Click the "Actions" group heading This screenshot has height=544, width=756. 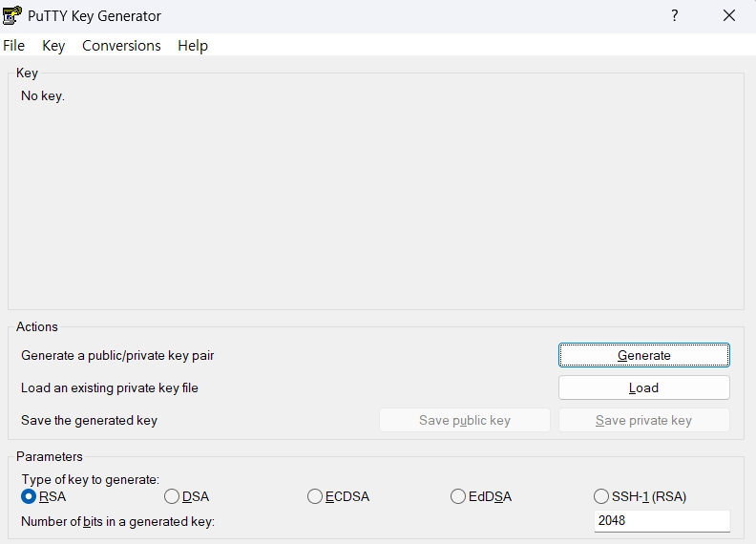(36, 326)
